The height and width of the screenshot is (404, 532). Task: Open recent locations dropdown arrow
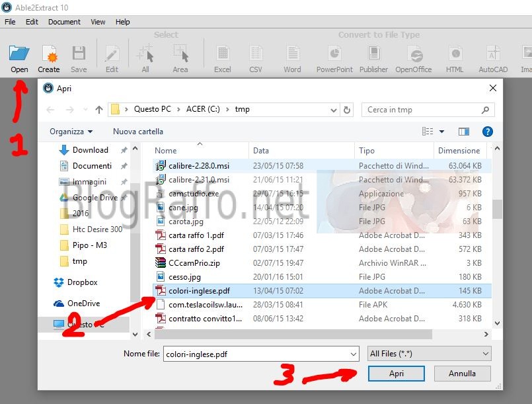[x=85, y=110]
